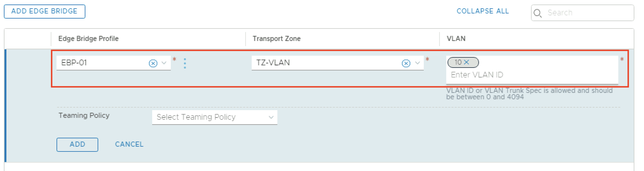Click the magnifier search icon
Image resolution: width=644 pixels, height=171 pixels.
537,13
